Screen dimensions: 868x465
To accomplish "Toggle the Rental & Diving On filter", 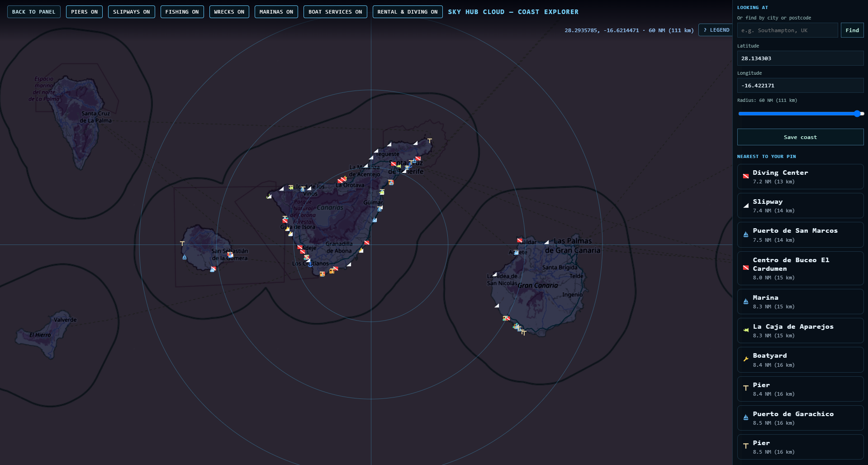I will (x=407, y=12).
